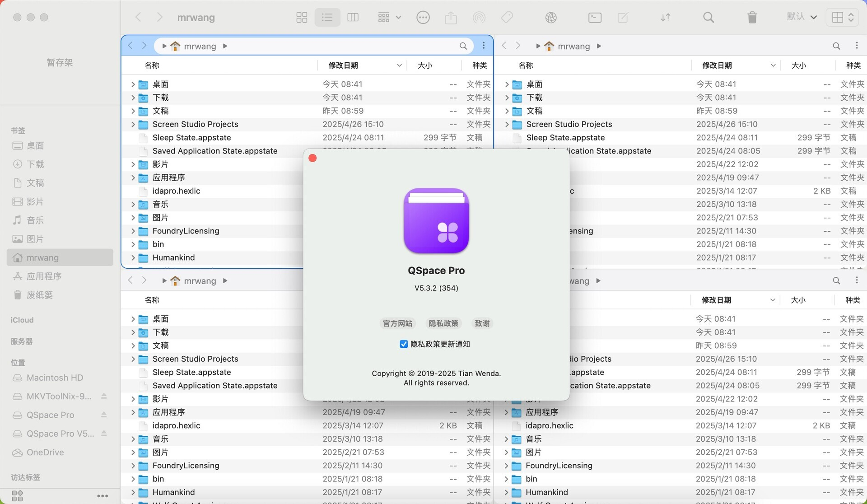Screen dimensions: 867x504
Task: Open the network globe icon in the toolbar
Action: (x=550, y=17)
